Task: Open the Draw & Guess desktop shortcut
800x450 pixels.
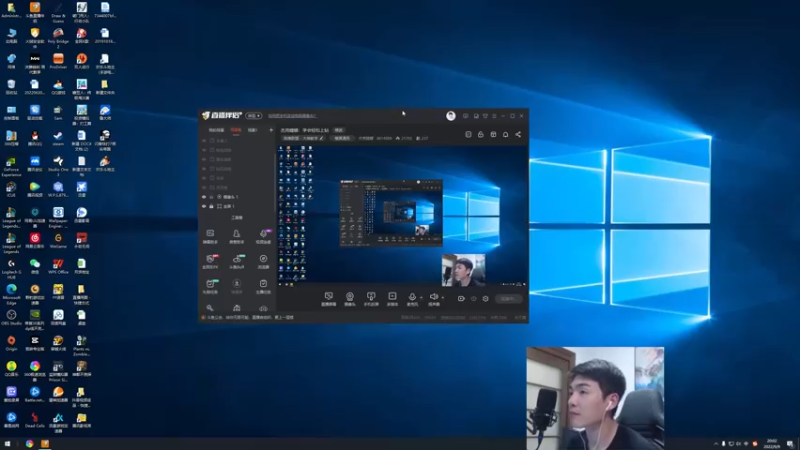Action: tap(58, 12)
